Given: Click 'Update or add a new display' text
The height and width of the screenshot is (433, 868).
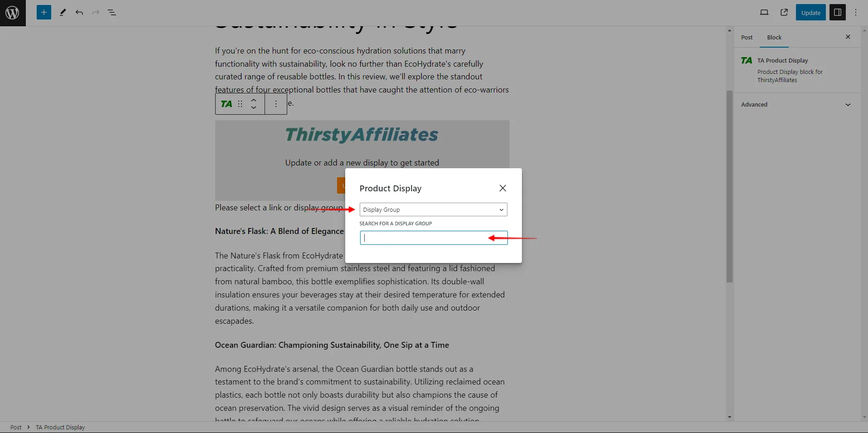Looking at the screenshot, I should pyautogui.click(x=362, y=163).
